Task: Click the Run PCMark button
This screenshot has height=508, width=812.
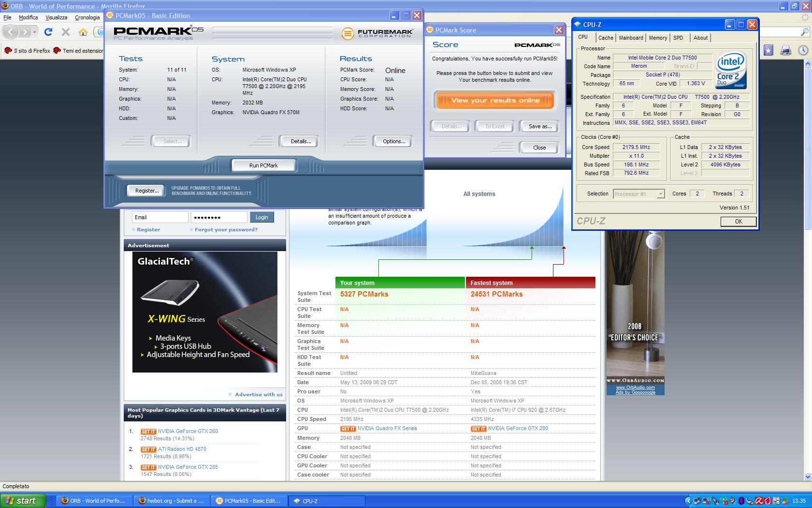Action: 263,165
